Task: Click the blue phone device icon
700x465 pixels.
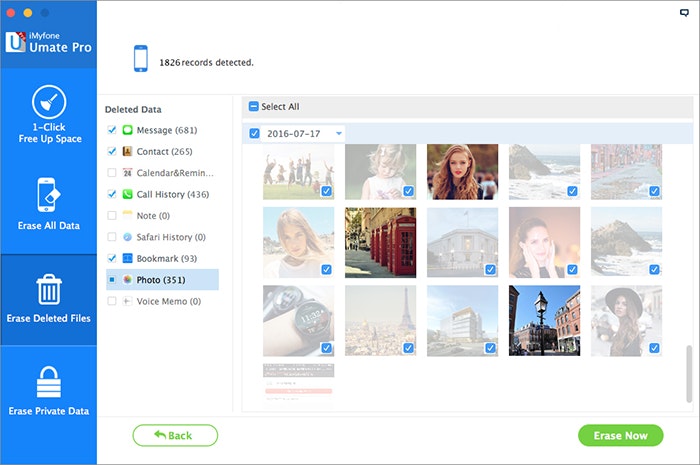Action: coord(141,58)
